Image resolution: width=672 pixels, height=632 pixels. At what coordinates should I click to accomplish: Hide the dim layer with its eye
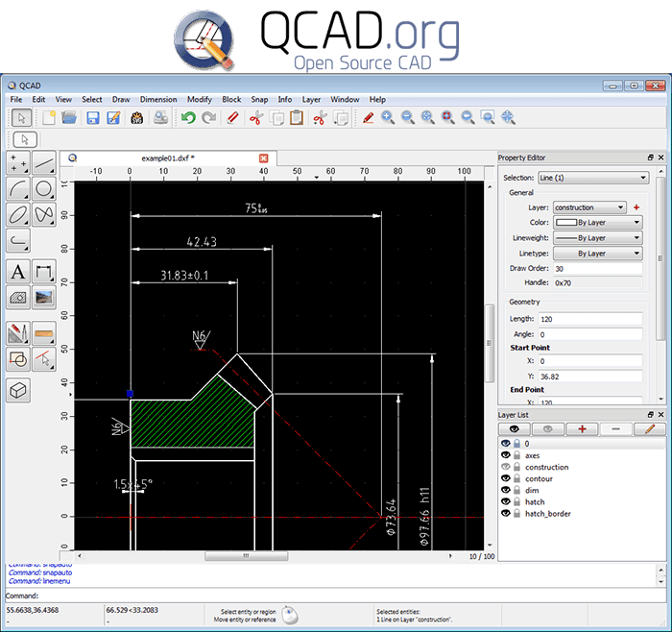pos(506,490)
